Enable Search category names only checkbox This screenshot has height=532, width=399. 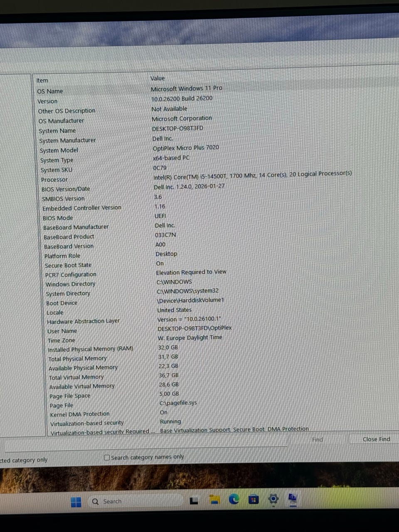pos(107,458)
